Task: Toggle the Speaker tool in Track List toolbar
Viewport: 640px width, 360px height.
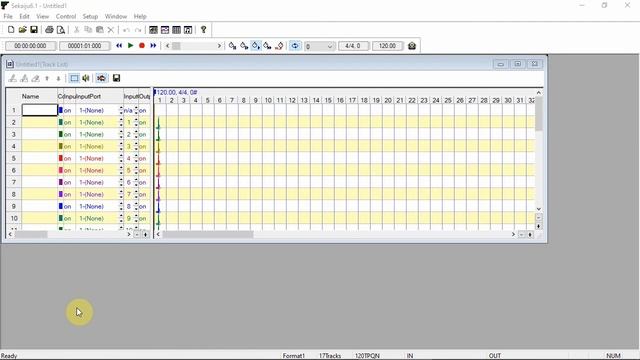Action: click(86, 78)
